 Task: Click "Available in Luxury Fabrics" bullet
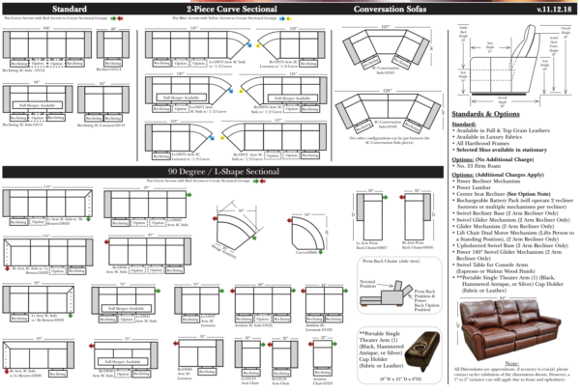click(488, 137)
